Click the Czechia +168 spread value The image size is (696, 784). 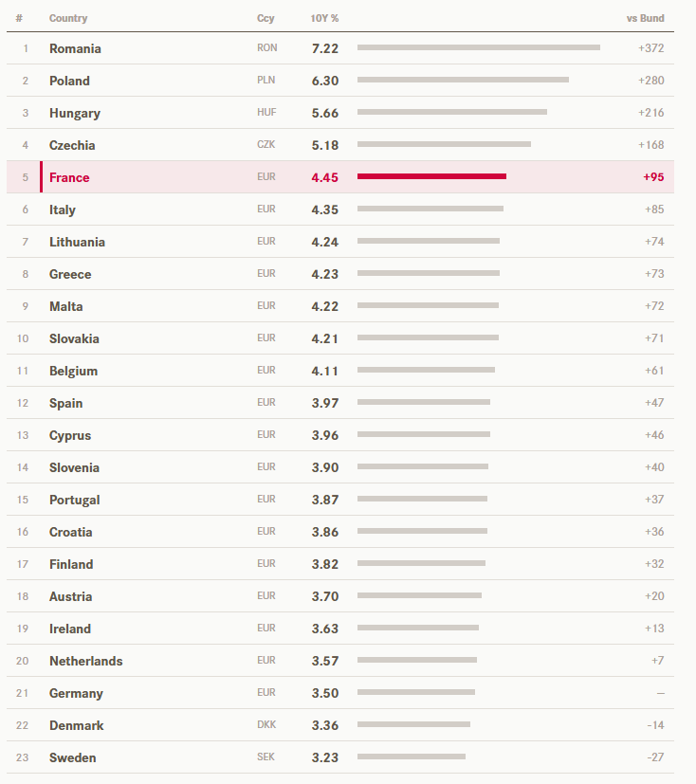click(x=651, y=145)
